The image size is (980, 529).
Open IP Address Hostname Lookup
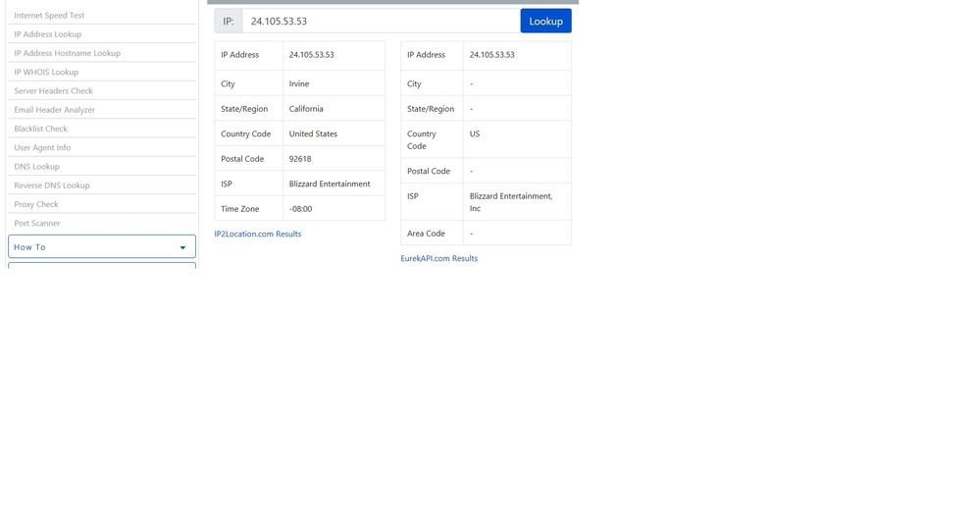click(x=67, y=53)
